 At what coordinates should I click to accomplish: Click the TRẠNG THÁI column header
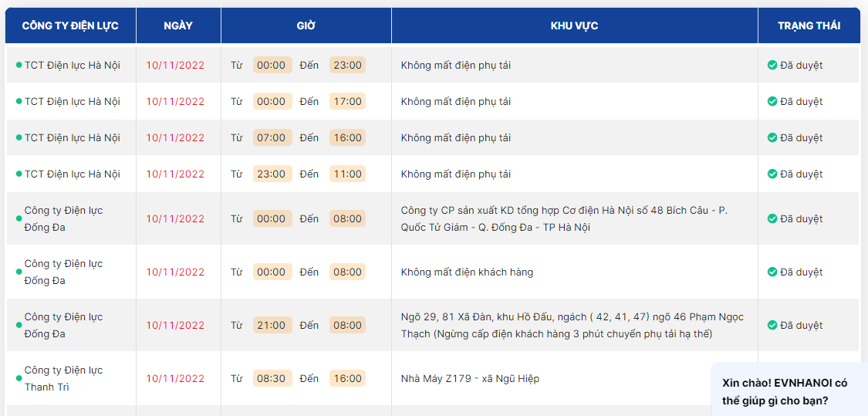809,26
